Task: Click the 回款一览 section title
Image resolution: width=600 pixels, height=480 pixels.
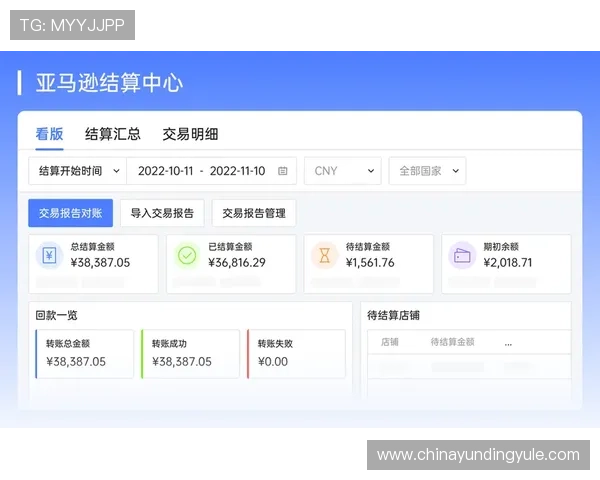Action: [57, 315]
